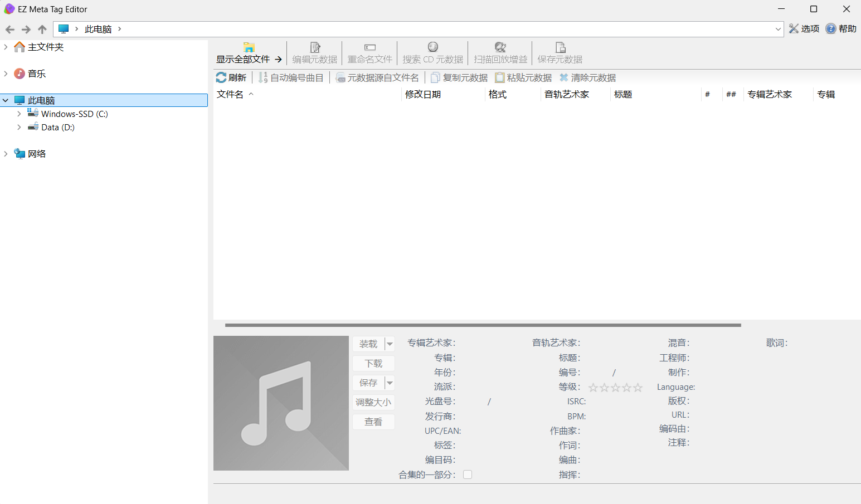
Task: Click 复制元数据 copy metadata
Action: [459, 78]
